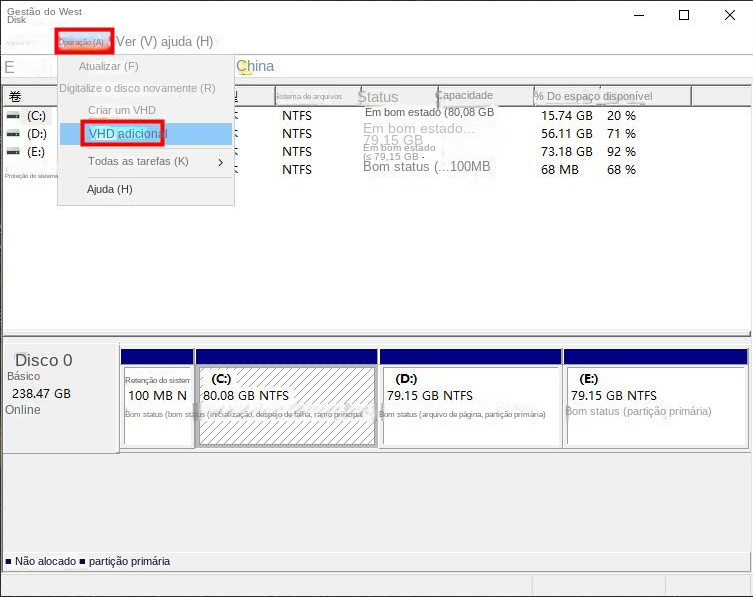Click the E: drive icon in volume list
The height and width of the screenshot is (597, 753).
13,152
